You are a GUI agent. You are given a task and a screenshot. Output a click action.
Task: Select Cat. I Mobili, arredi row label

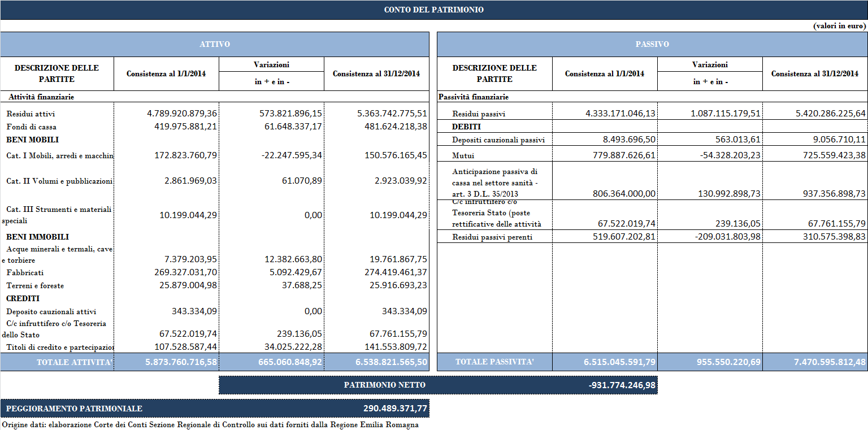60,155
